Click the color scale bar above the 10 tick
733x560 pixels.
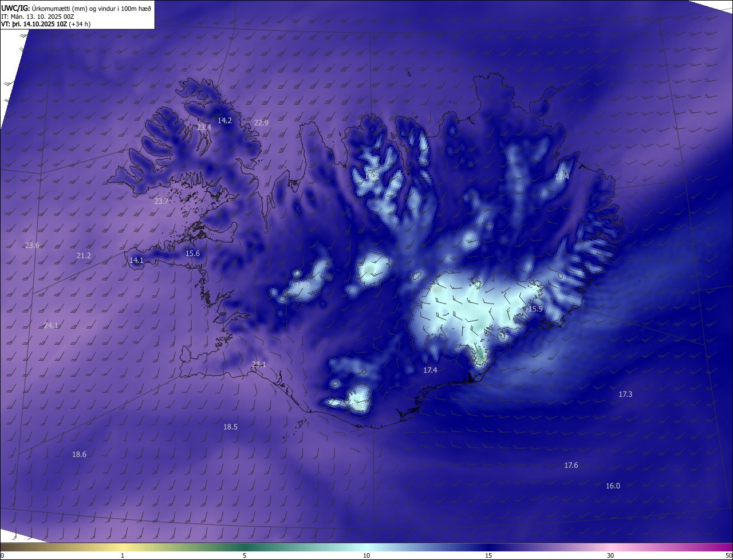(x=366, y=547)
